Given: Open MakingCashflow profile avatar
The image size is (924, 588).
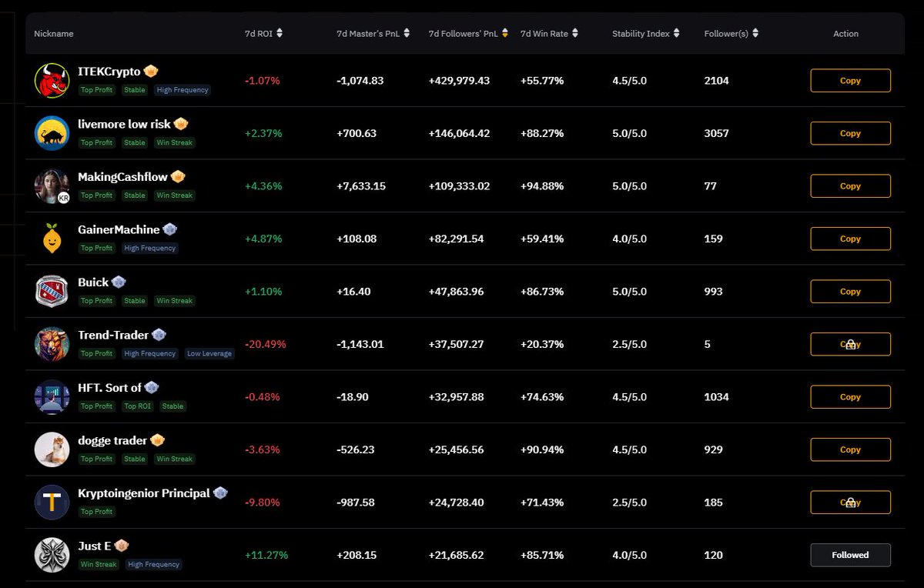Looking at the screenshot, I should 52,185.
